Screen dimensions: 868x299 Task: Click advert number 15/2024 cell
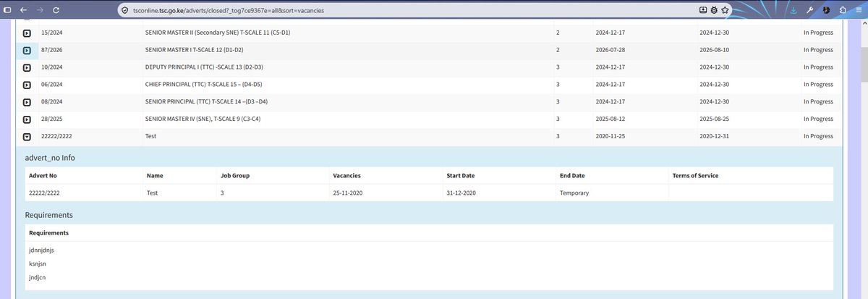tap(52, 33)
